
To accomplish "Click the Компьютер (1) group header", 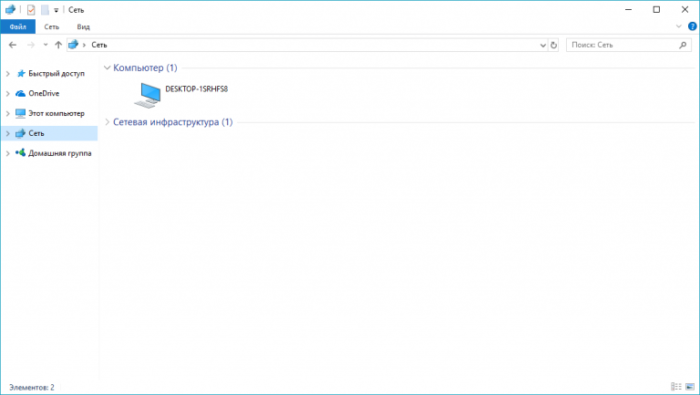I will [x=145, y=68].
